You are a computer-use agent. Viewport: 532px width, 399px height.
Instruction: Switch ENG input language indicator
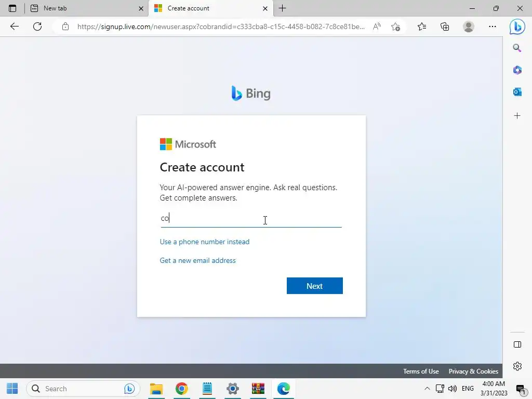pyautogui.click(x=468, y=389)
